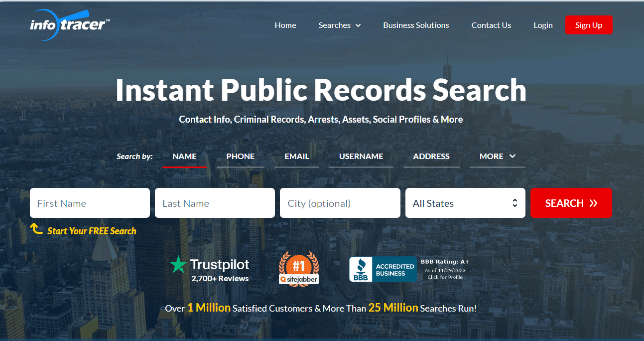Open the BBB Accredited Business badge
644x341 pixels.
click(383, 269)
